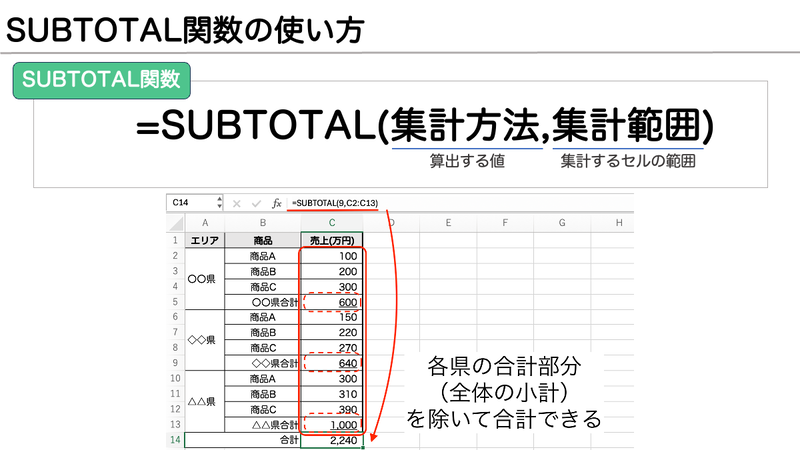The width and height of the screenshot is (800, 450).
Task: Select column F header
Action: pos(505,223)
